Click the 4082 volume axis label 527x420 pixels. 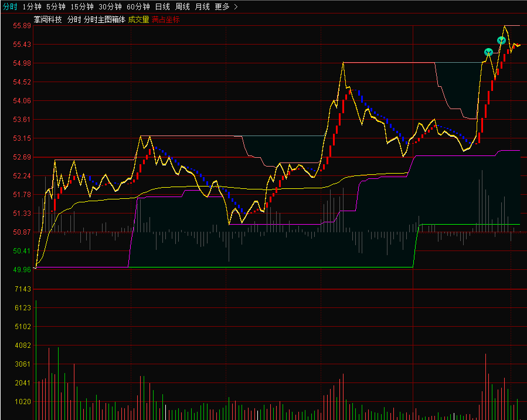click(x=23, y=346)
